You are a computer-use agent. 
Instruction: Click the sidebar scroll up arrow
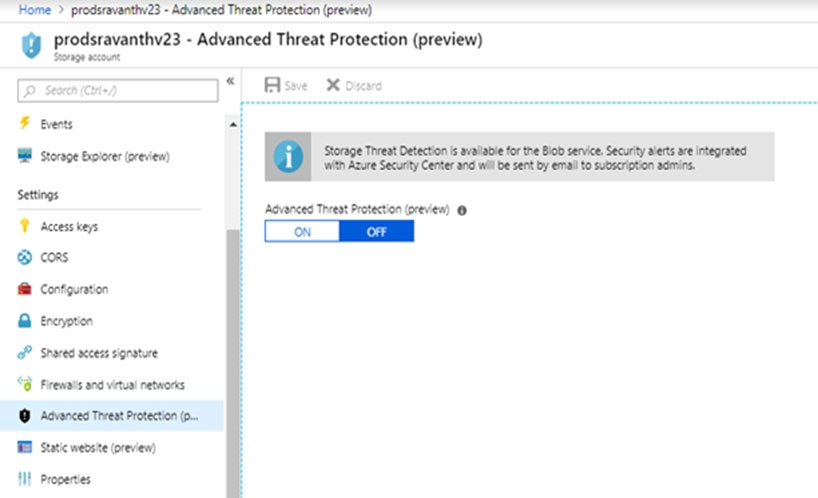[233, 125]
